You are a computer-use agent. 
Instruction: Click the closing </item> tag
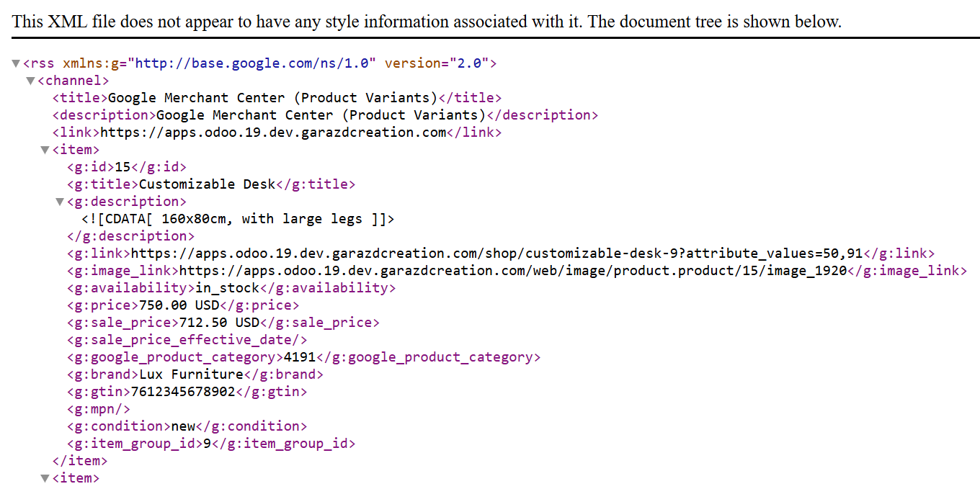80,461
